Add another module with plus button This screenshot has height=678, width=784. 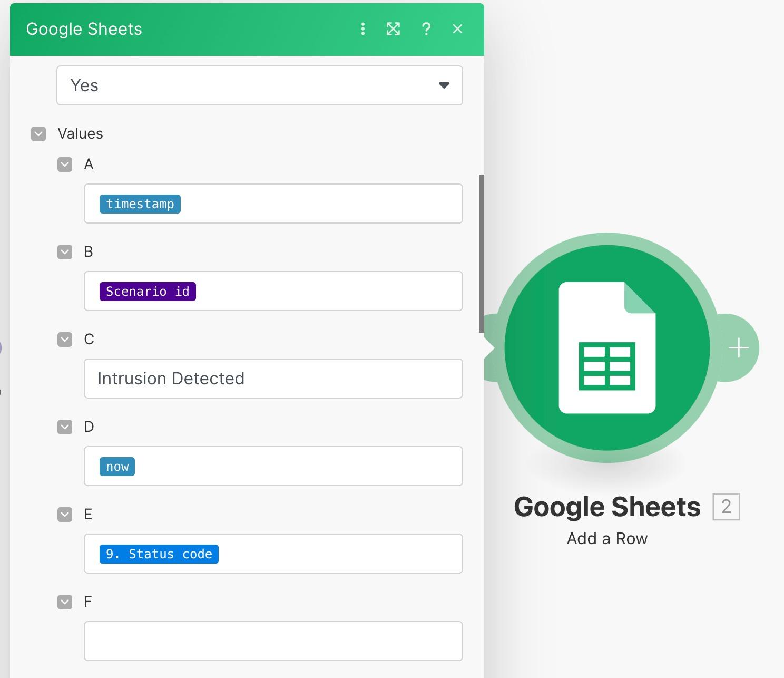coord(739,348)
